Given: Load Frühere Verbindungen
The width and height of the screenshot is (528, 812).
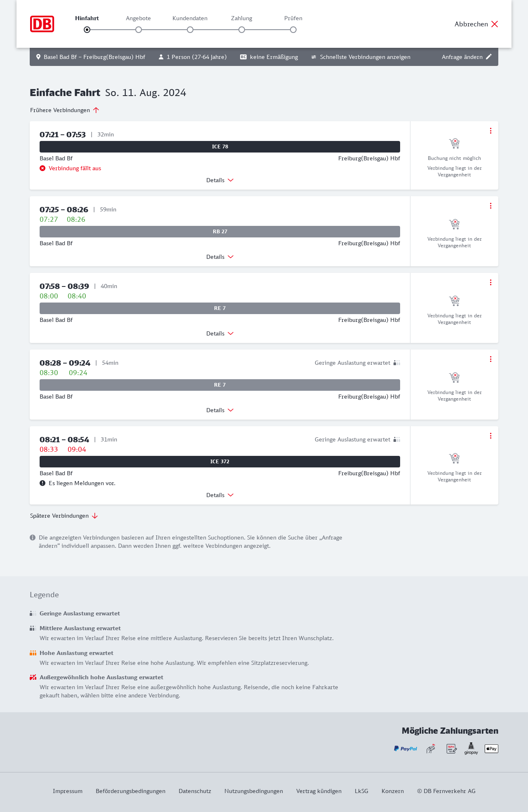Looking at the screenshot, I should pyautogui.click(x=65, y=110).
